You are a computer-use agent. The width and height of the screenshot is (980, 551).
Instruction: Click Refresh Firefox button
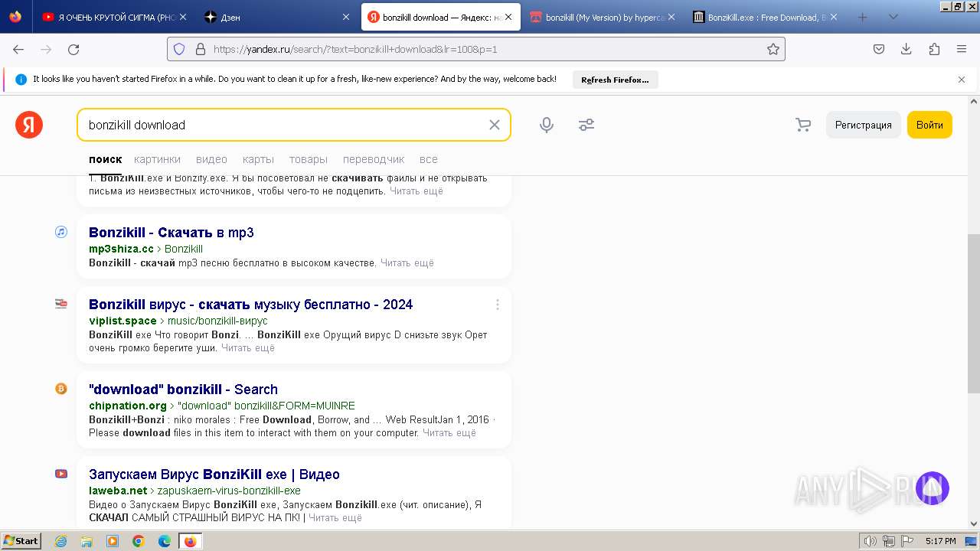coord(615,80)
